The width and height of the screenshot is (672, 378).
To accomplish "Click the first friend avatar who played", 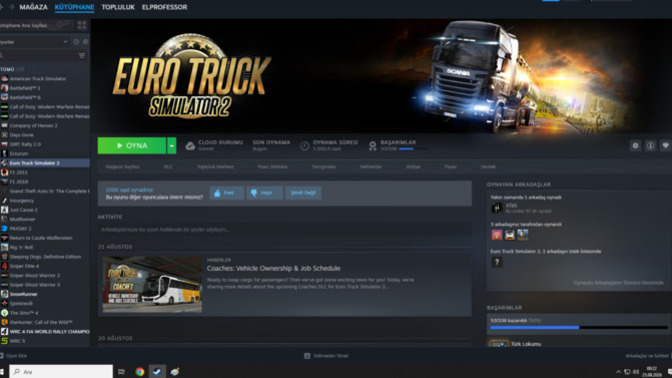I will 497,235.
